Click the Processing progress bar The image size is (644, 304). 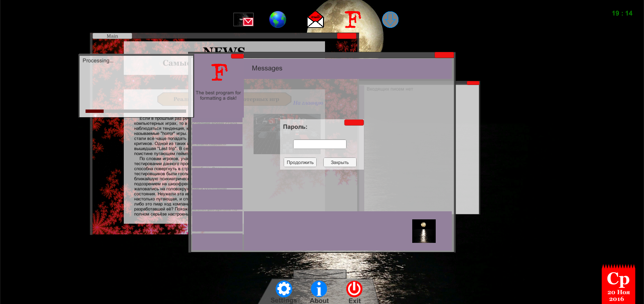pyautogui.click(x=136, y=111)
